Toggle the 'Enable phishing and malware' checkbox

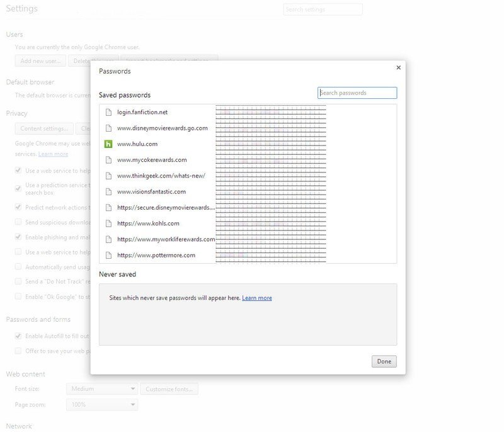click(x=18, y=237)
